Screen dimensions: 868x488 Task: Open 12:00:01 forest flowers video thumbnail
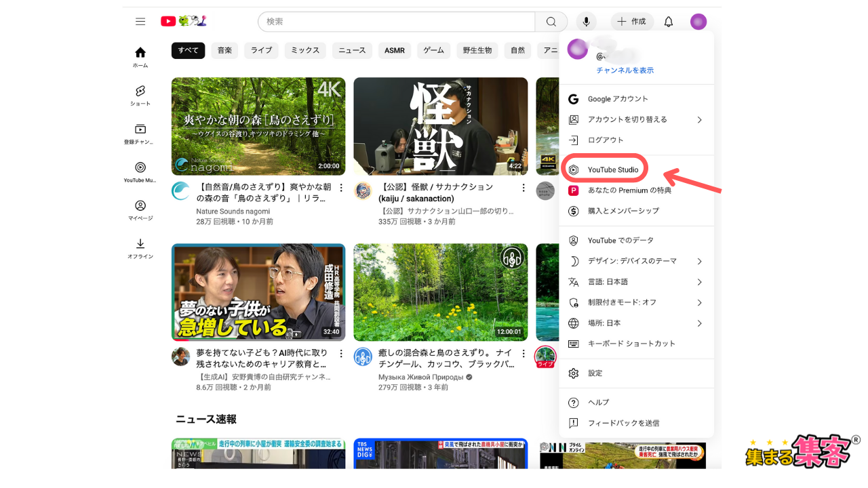pyautogui.click(x=441, y=292)
